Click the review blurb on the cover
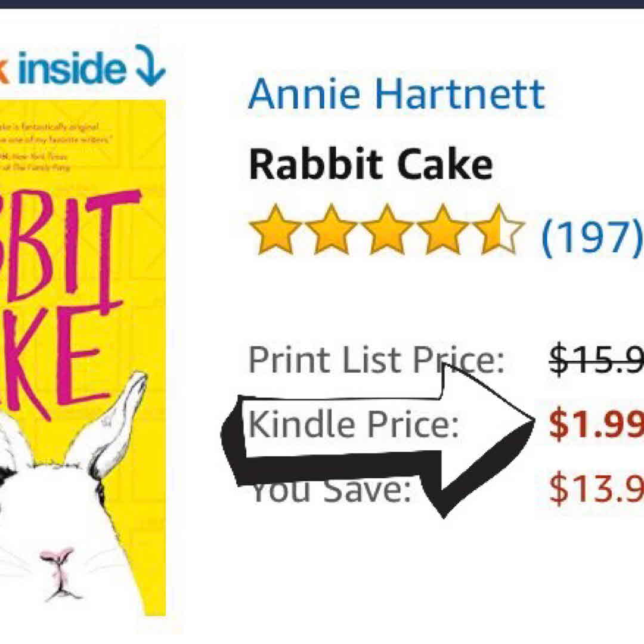The image size is (644, 644). tap(49, 147)
